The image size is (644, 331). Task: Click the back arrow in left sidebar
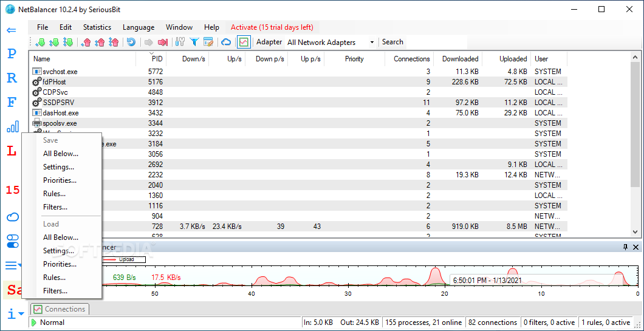(12, 30)
